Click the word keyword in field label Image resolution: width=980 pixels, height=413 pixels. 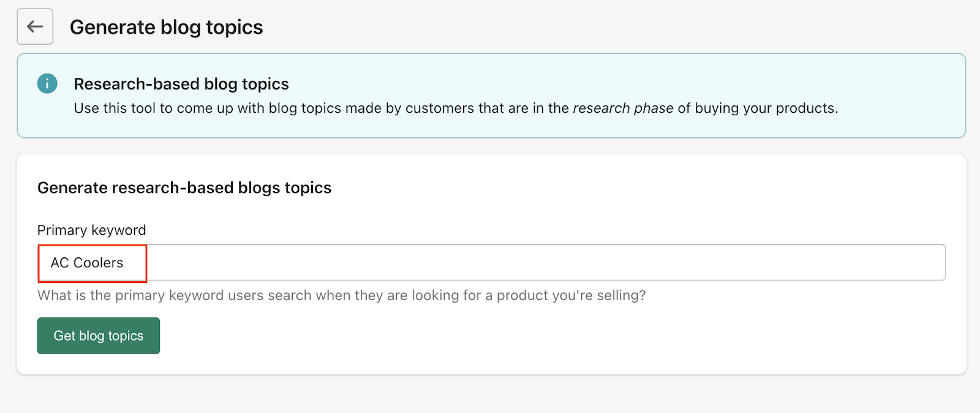[119, 230]
